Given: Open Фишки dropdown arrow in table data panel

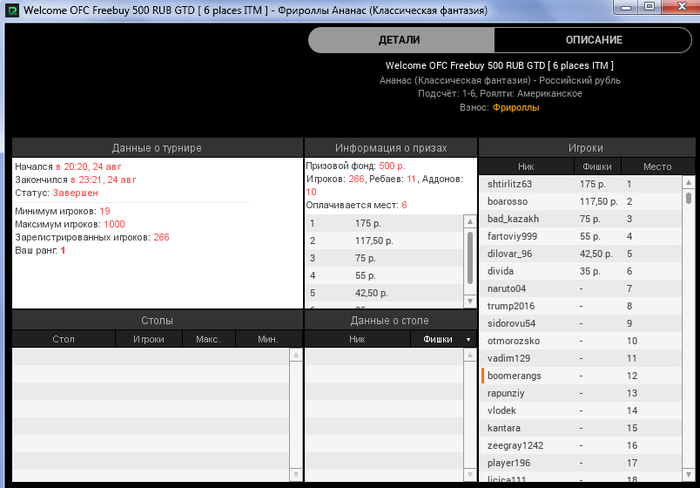Looking at the screenshot, I should 468,340.
